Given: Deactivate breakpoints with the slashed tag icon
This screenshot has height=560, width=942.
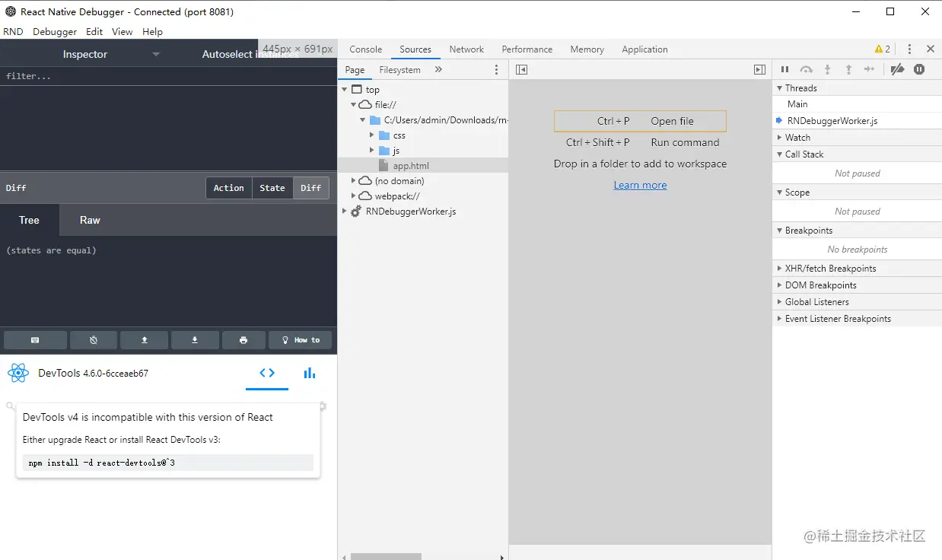Looking at the screenshot, I should pos(897,69).
